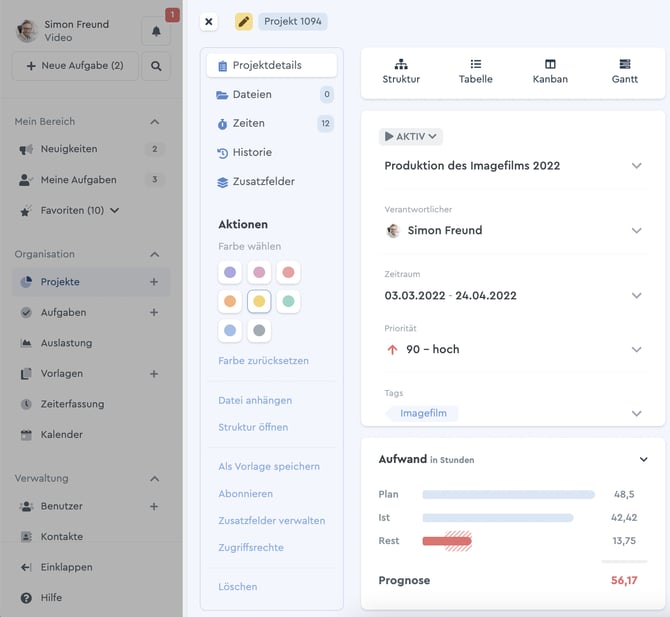The width and height of the screenshot is (670, 617).
Task: Open the Gantt view
Action: [624, 72]
